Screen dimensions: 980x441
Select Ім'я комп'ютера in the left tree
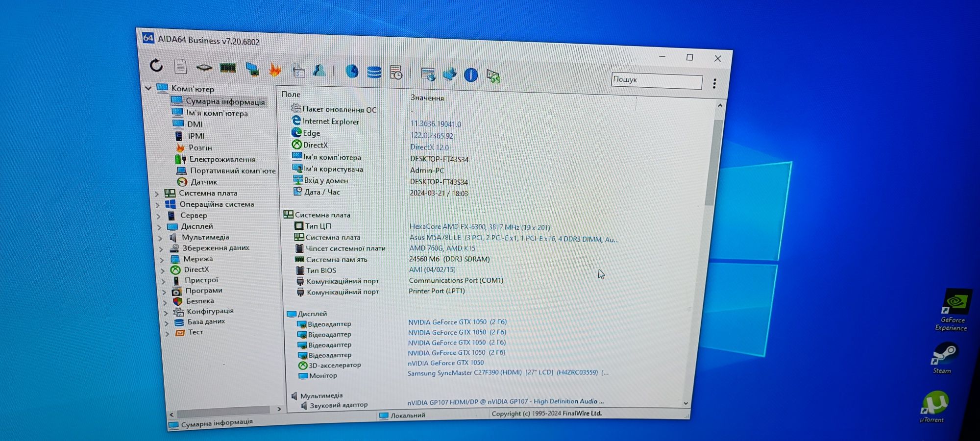(217, 113)
